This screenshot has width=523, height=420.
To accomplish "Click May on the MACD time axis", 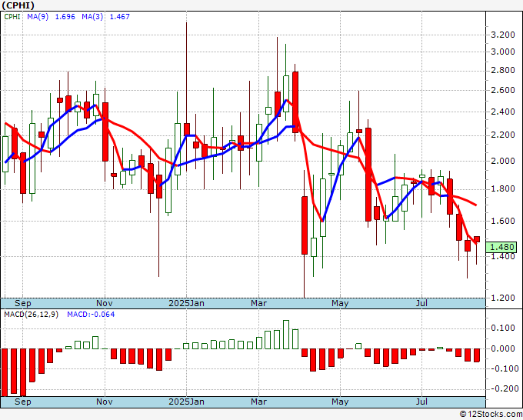I will (x=340, y=402).
